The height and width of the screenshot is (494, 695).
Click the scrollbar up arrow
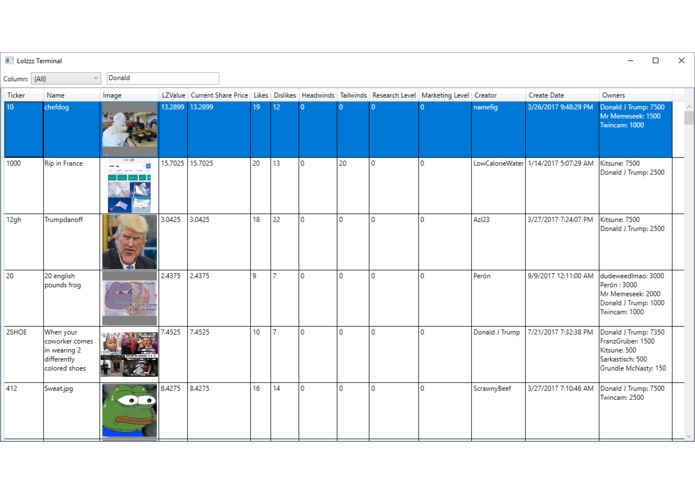pos(688,107)
